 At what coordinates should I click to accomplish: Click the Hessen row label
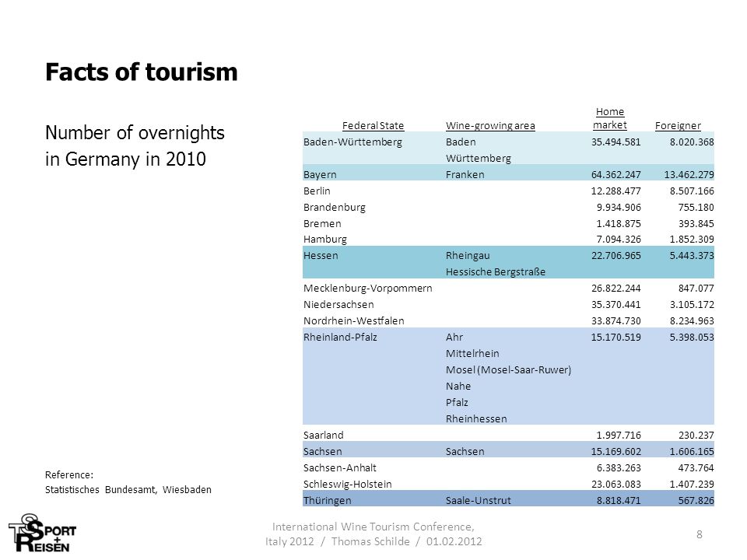pos(321,256)
